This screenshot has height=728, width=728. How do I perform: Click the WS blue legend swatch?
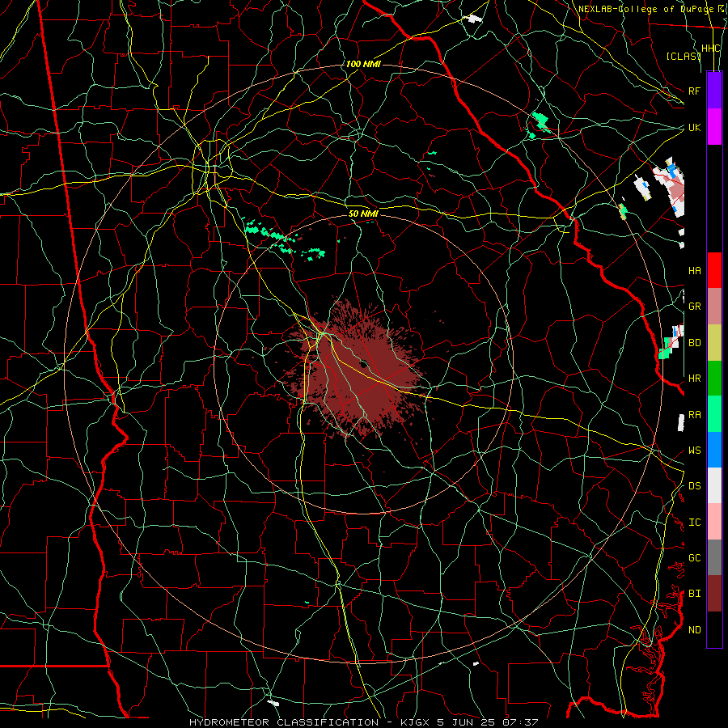tap(714, 450)
